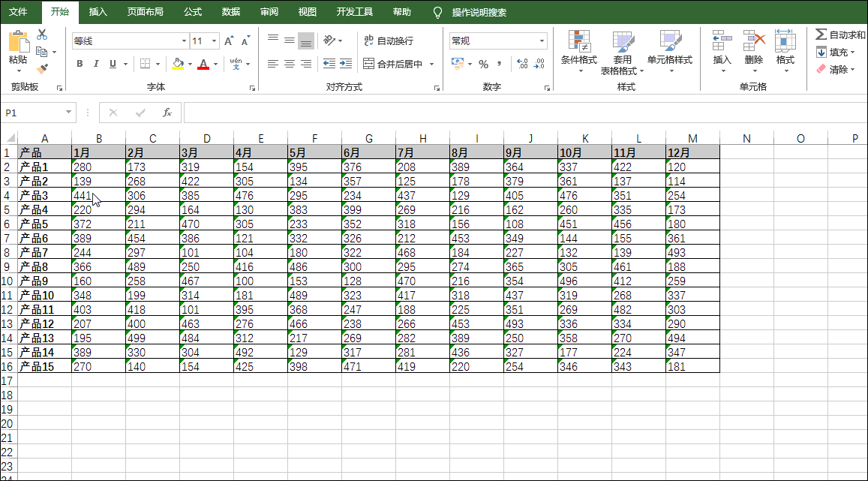Image resolution: width=868 pixels, height=481 pixels.
Task: Expand Merge and Center dropdown arrow
Action: [432, 65]
